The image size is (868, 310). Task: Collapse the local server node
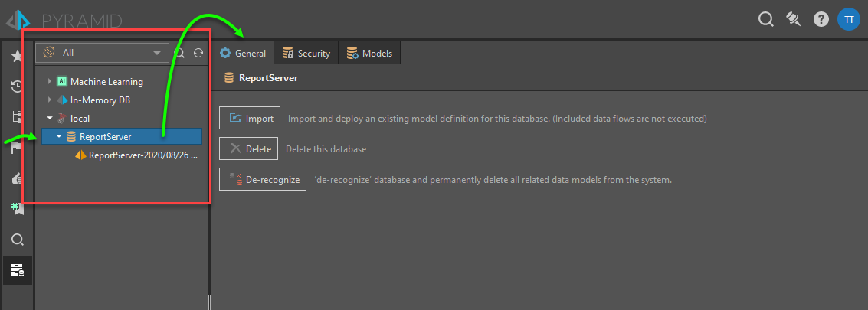50,119
